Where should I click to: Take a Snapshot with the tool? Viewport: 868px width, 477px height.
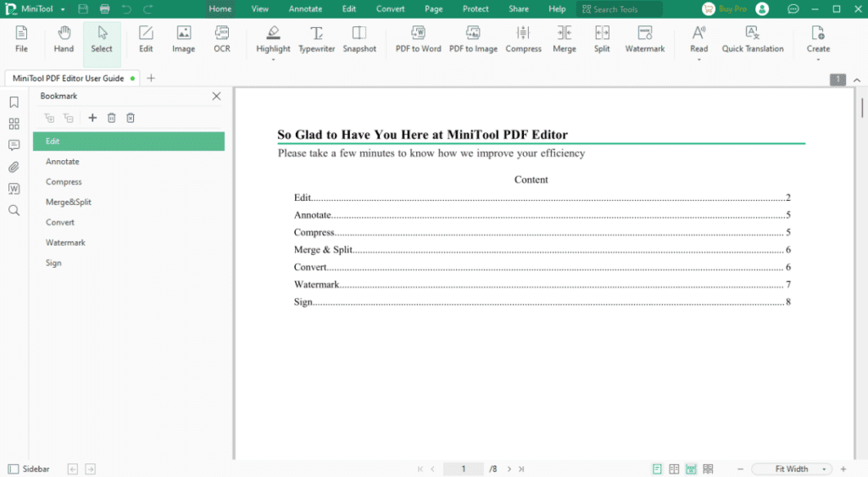(359, 39)
